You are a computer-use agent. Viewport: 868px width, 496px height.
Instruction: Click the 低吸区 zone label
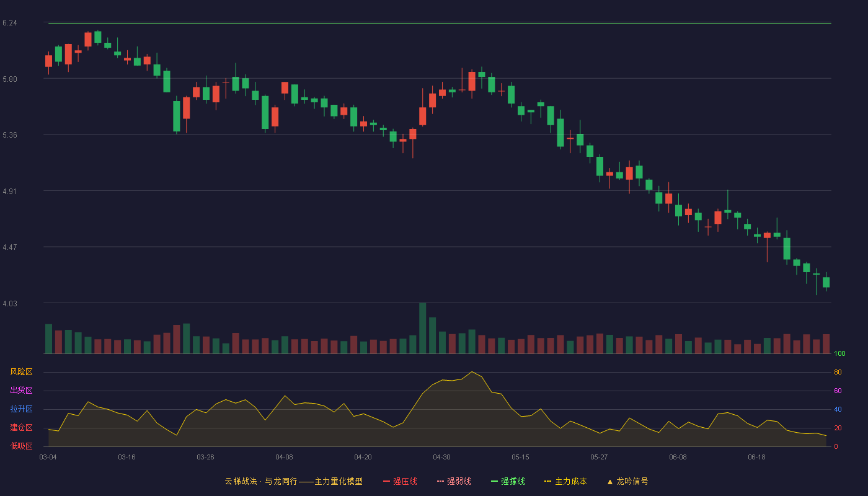[21, 446]
